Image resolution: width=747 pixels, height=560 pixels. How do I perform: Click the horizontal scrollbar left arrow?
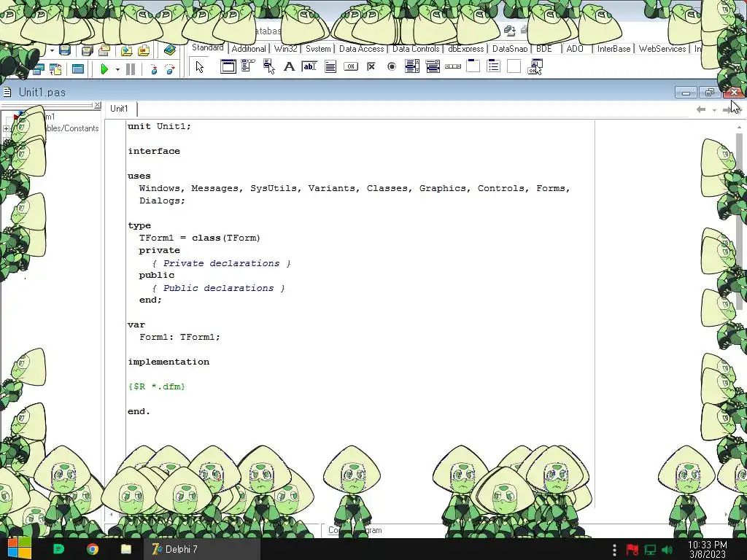[111, 514]
